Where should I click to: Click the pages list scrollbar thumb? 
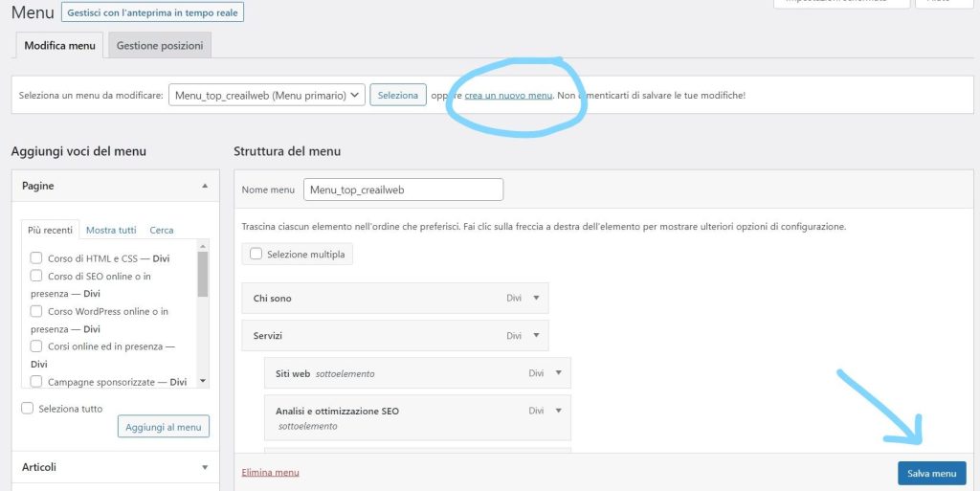[x=203, y=274]
